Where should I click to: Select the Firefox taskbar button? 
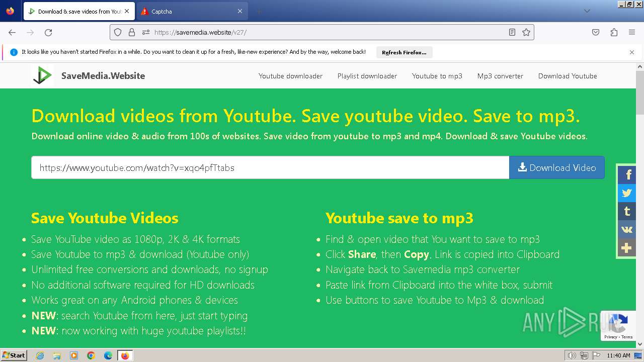125,355
